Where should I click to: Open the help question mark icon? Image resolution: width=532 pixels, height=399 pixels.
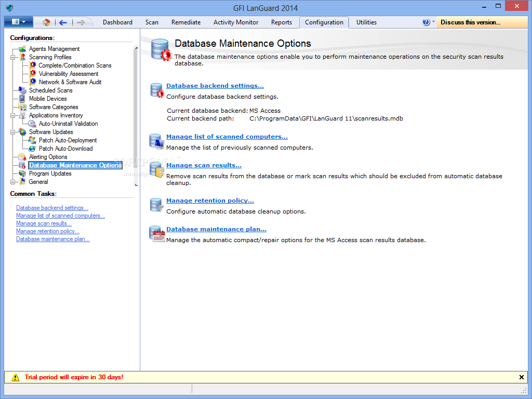[426, 22]
